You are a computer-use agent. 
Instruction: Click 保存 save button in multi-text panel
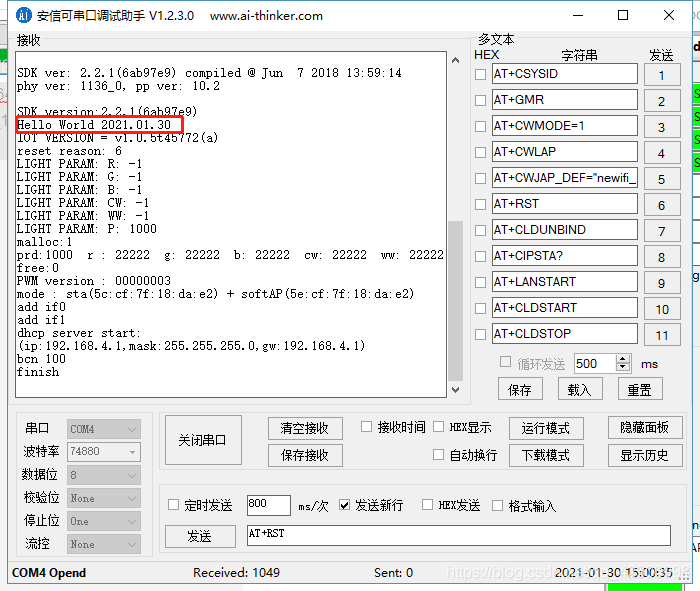520,389
